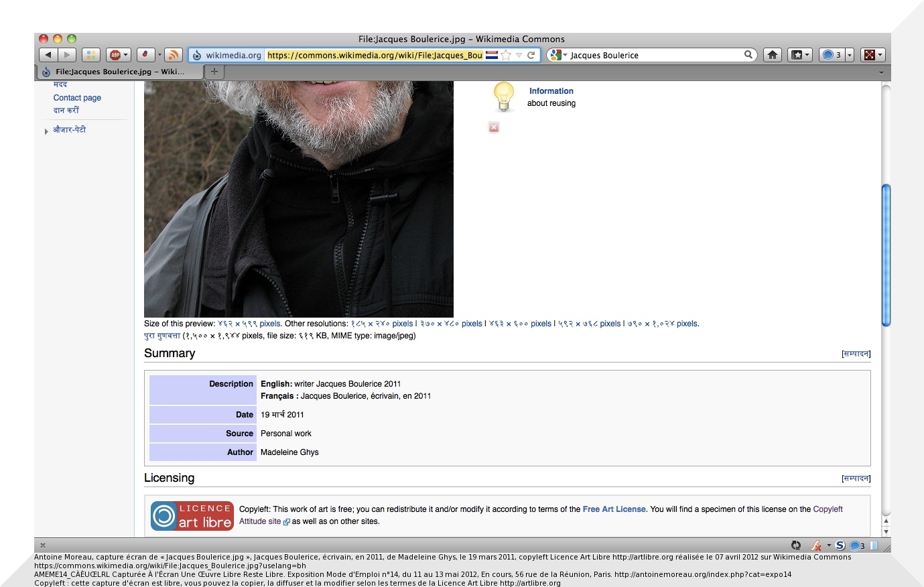Go to the browser Home page icon
Image resolution: width=924 pixels, height=587 pixels.
tap(773, 55)
